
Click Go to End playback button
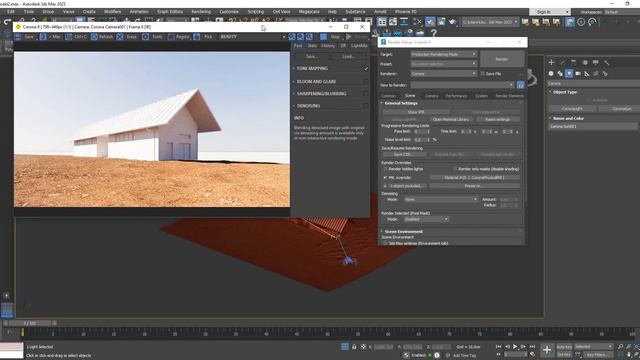tap(532, 347)
